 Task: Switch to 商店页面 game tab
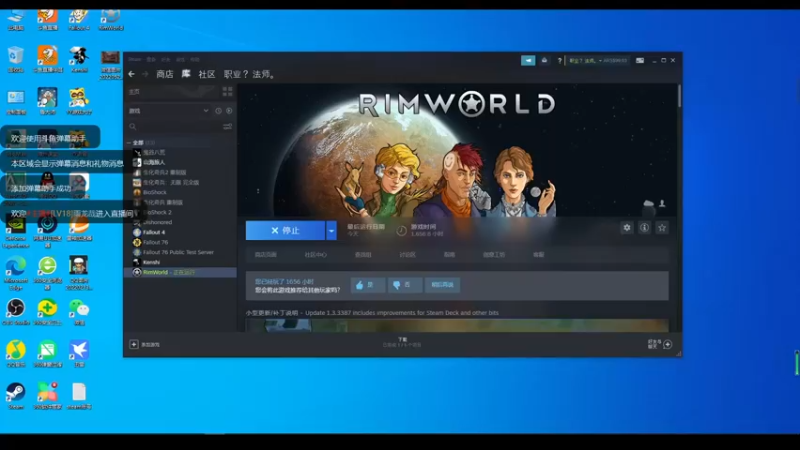coord(265,255)
